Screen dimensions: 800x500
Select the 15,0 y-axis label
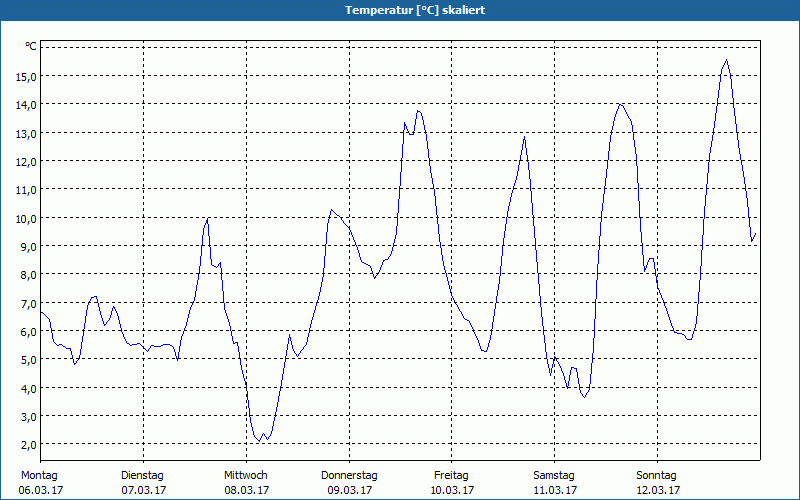coord(25,76)
